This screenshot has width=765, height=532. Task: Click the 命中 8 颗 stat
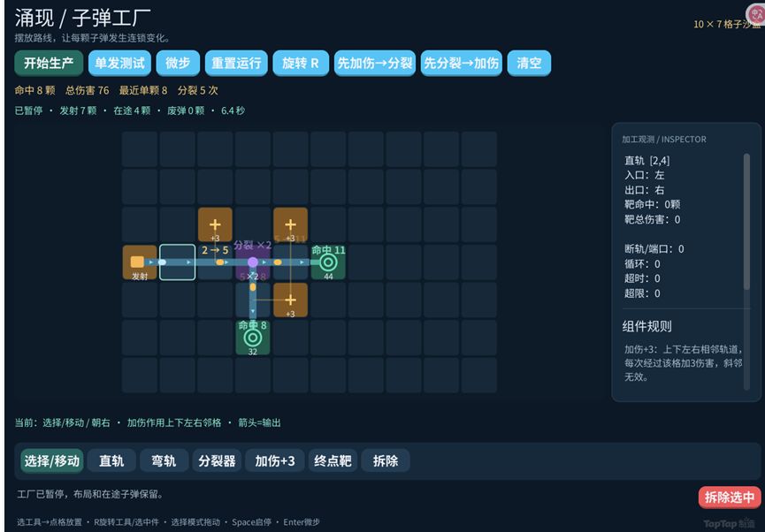[34, 90]
